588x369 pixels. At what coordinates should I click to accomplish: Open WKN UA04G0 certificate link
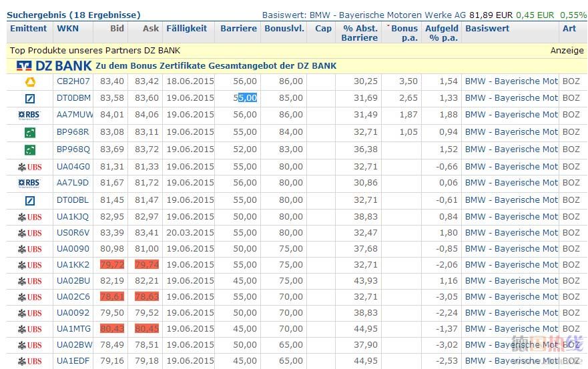[73, 167]
